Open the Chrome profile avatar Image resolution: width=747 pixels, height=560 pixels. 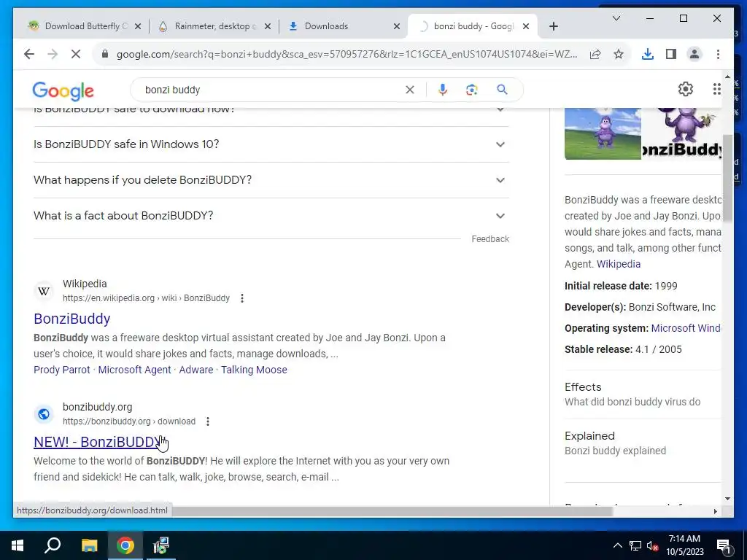click(x=694, y=54)
